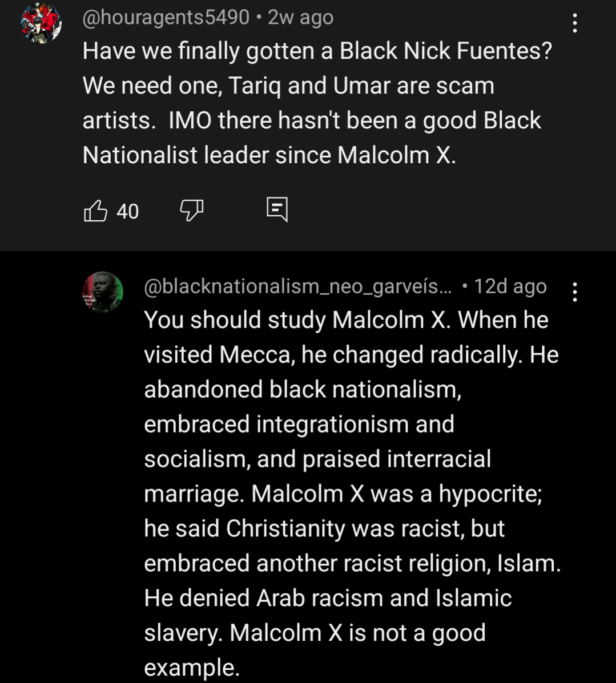
Task: Tap the "Have we finally gotten" comment line
Action: 317,51
